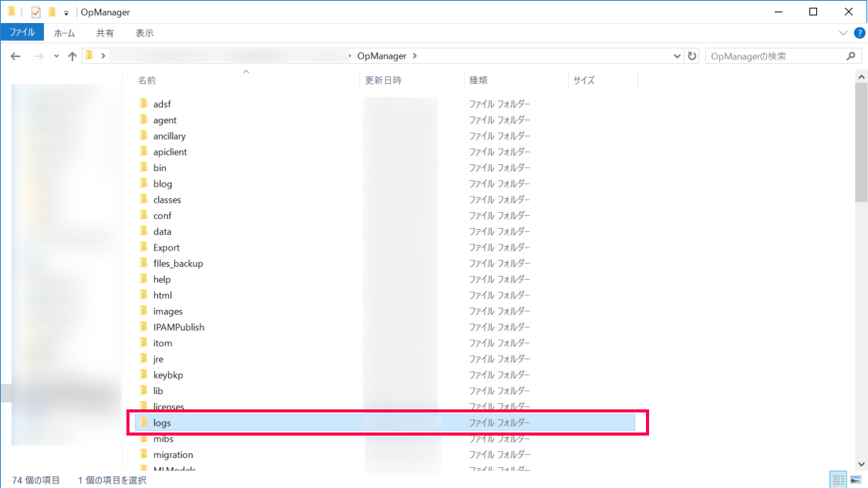Click the vertical scrollbar down arrow

(861, 464)
